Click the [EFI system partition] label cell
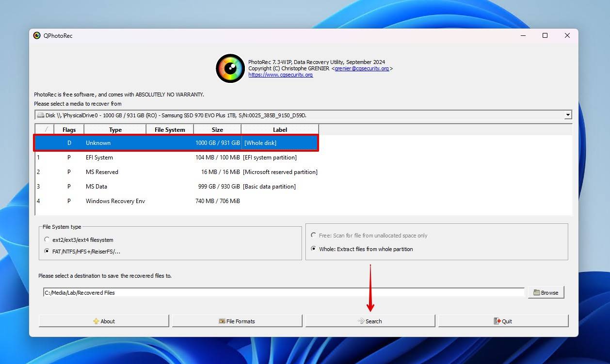610x364 pixels. 270,157
